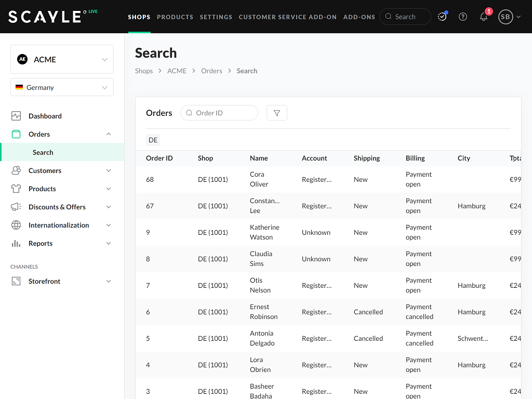Click the Products hanger icon in sidebar
Screen dimensions: 532x399
16,189
